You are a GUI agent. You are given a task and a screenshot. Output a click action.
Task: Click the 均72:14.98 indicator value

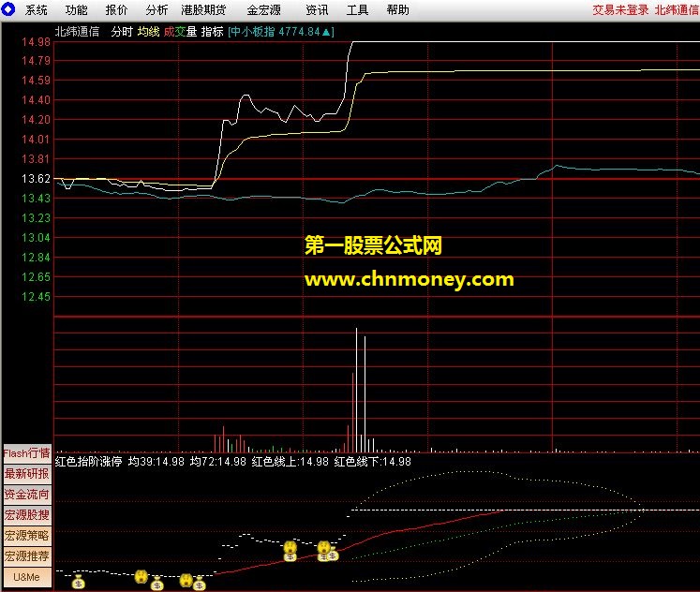click(x=217, y=461)
